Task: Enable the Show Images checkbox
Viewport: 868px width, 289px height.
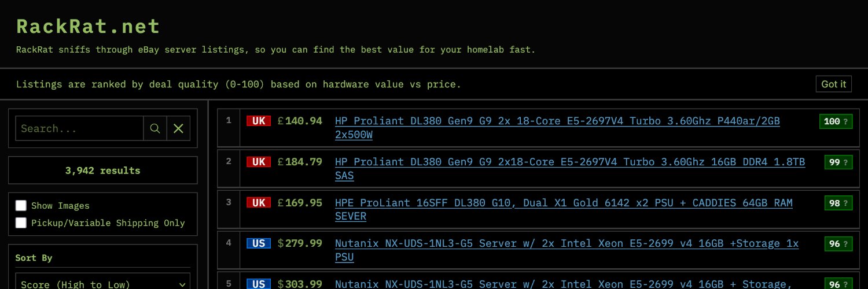Action: point(21,205)
